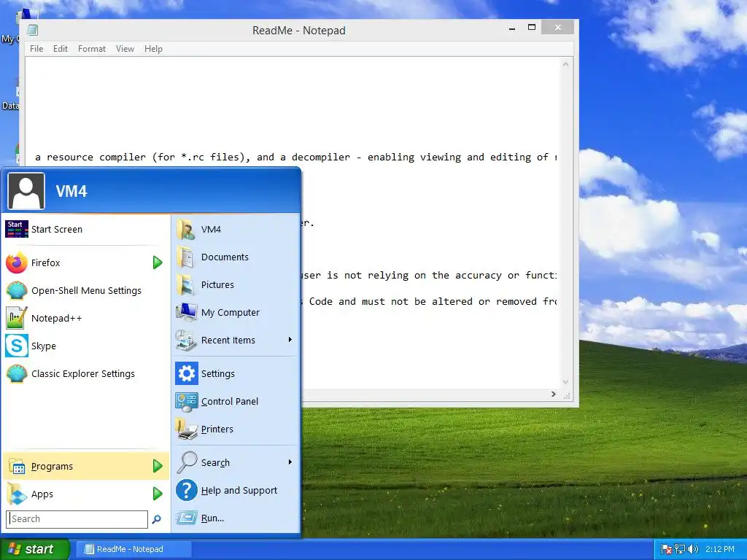
Task: Focus the start menu Search input field
Action: pyautogui.click(x=77, y=519)
